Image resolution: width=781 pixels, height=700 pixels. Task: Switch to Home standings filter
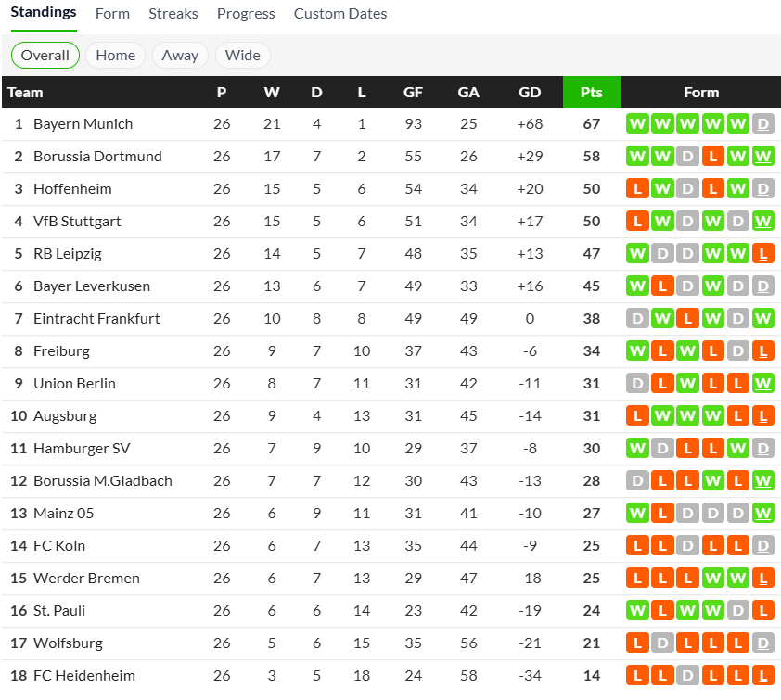[116, 56]
